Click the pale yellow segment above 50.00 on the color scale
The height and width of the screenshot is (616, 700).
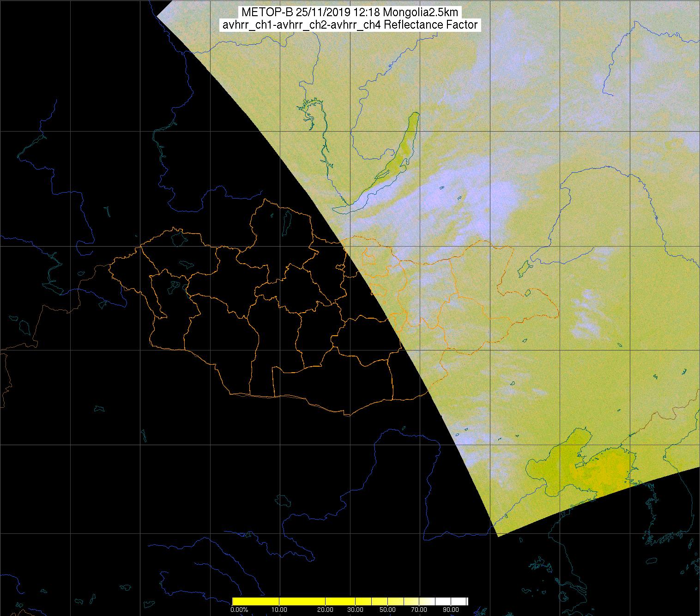[396, 601]
